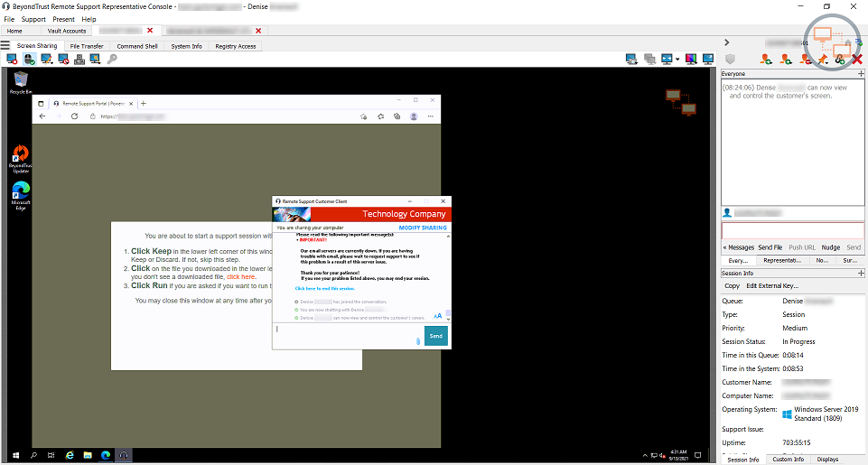The height and width of the screenshot is (465, 868).
Task: Click the color quality monitor icon
Action: click(691, 60)
